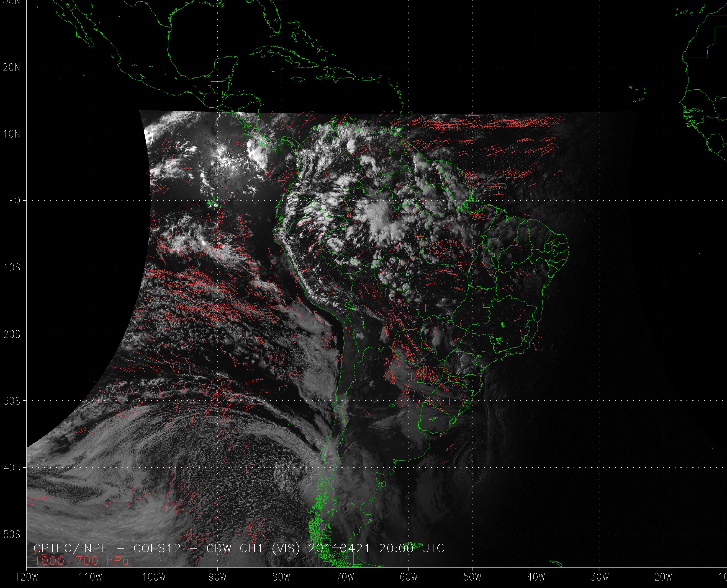
Task: Click the 10S latitude label
Action: coord(12,268)
